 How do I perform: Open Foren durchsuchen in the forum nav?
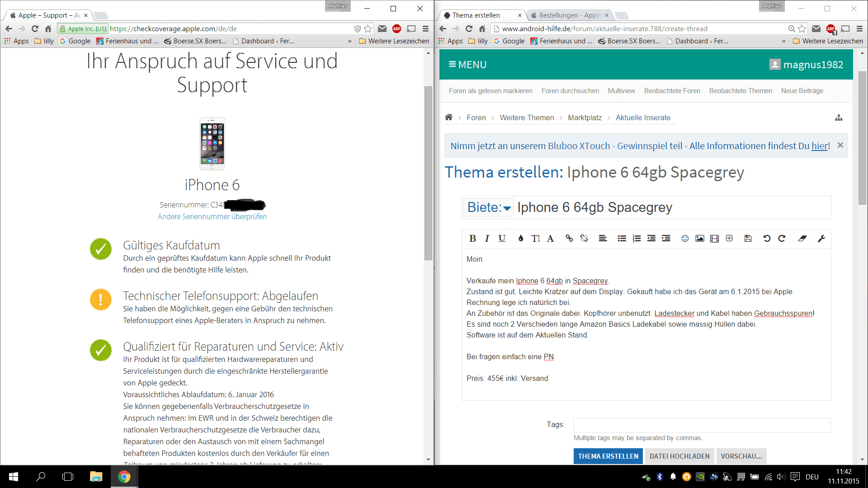570,91
